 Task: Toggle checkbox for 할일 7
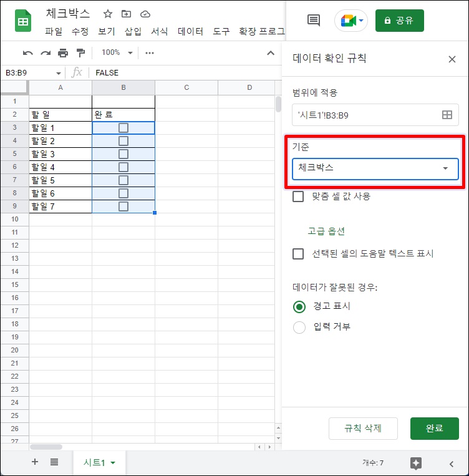(x=123, y=206)
